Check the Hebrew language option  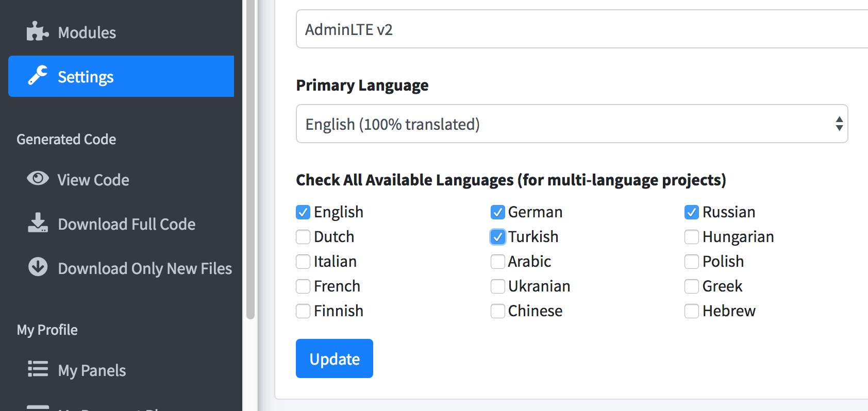(x=692, y=311)
